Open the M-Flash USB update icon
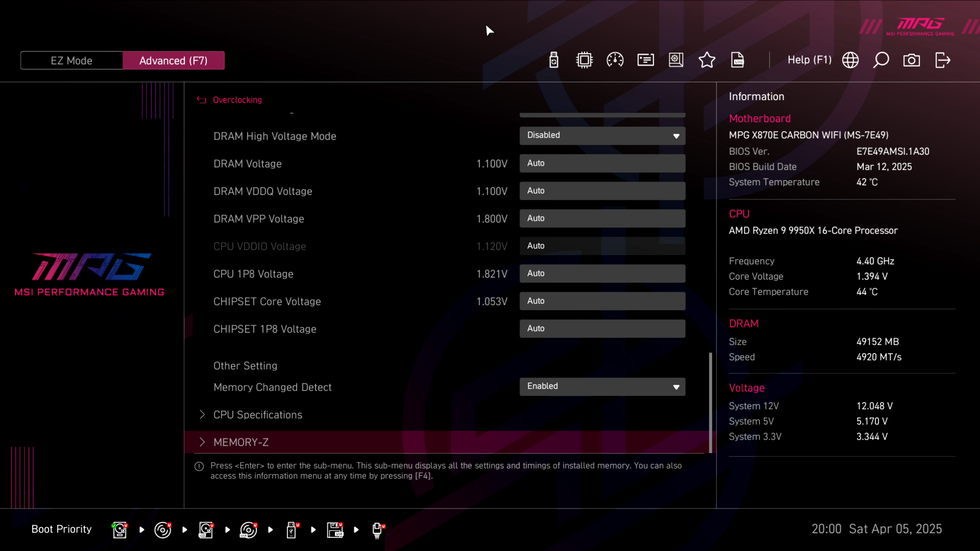 tap(553, 60)
